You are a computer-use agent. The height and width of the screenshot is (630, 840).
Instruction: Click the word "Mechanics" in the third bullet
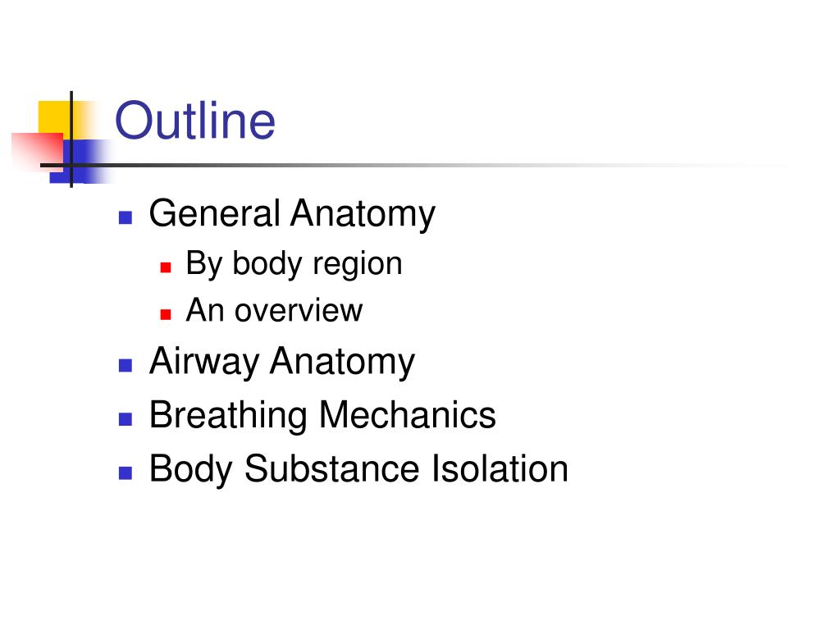click(x=408, y=415)
